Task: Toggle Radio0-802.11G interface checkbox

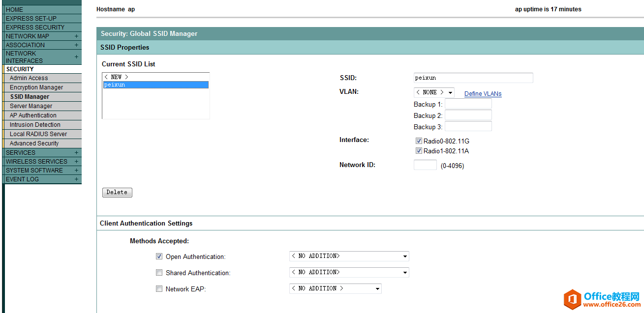Action: tap(419, 141)
